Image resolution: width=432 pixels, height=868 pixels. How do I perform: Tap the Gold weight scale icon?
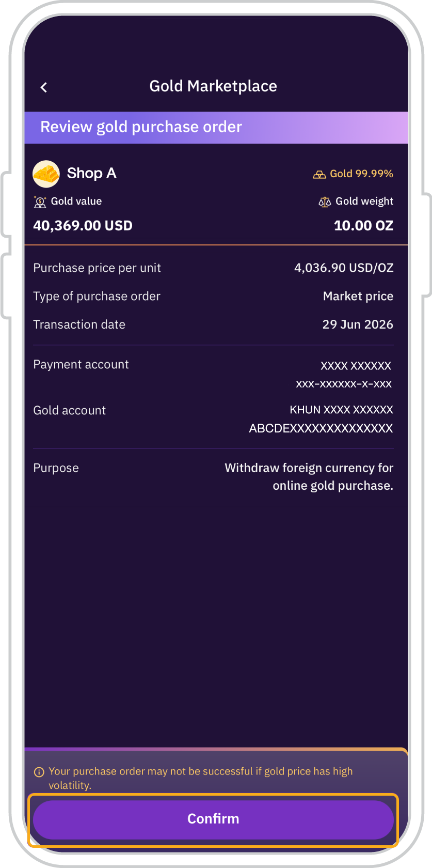(325, 202)
